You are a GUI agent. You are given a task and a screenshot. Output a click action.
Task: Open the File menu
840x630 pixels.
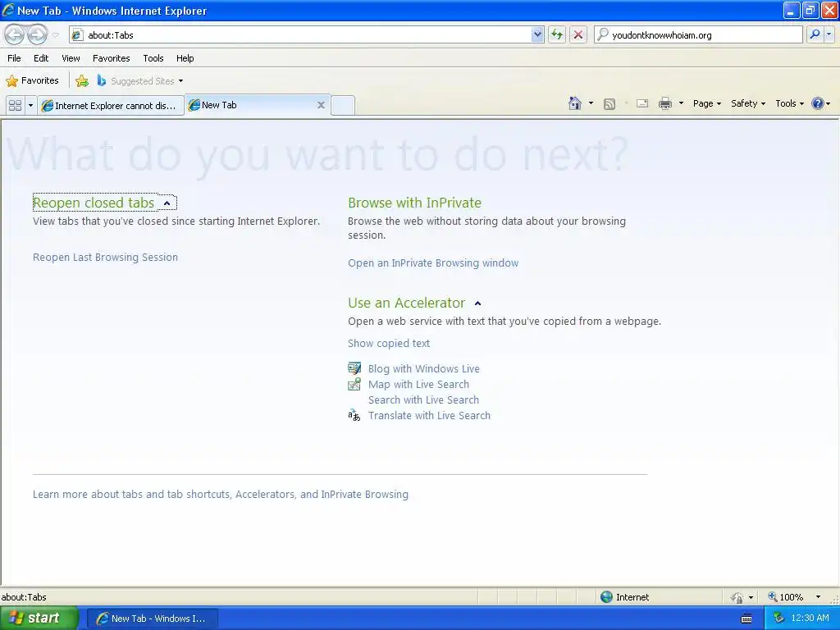15,58
